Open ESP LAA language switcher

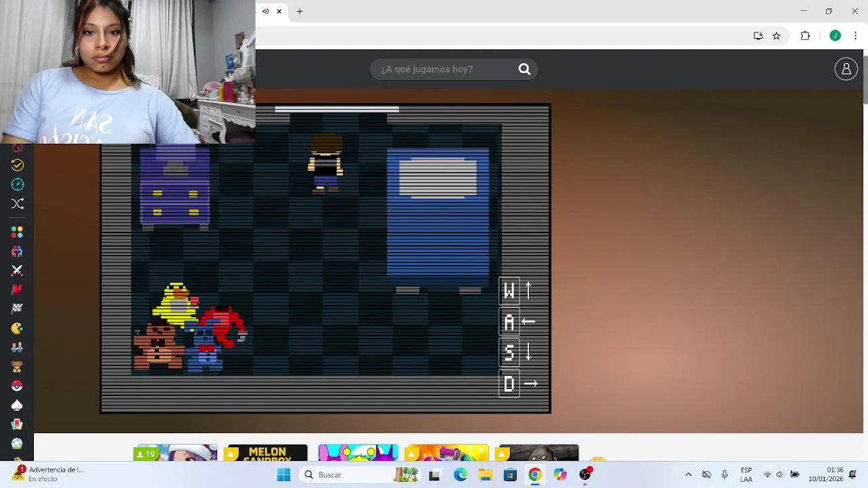click(746, 474)
